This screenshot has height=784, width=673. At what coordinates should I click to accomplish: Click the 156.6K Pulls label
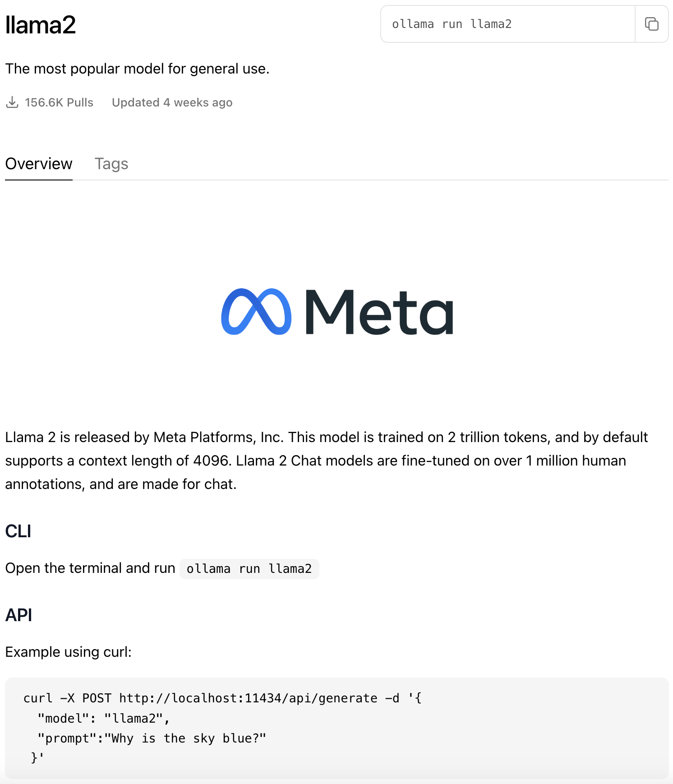59,102
